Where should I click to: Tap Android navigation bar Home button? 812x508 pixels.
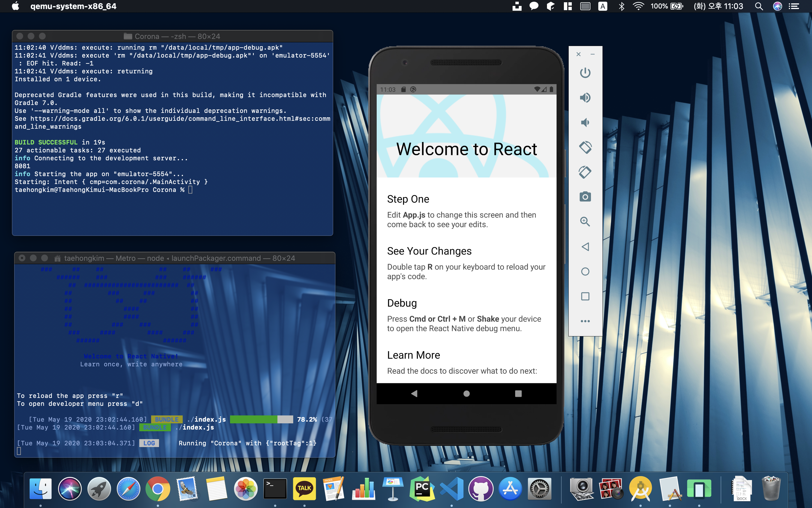tap(466, 393)
